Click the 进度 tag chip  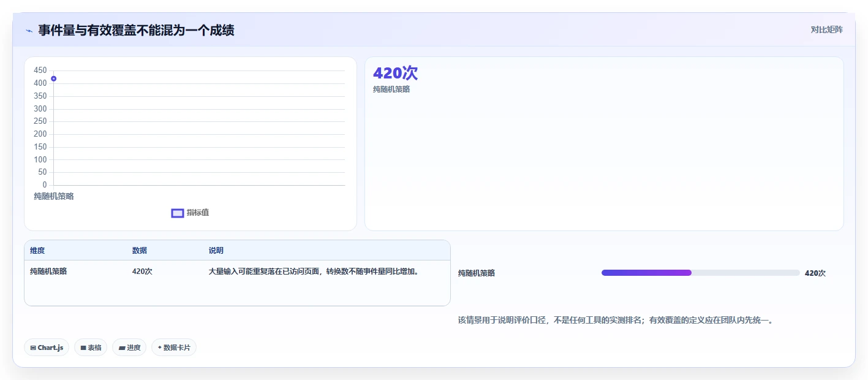tap(129, 348)
